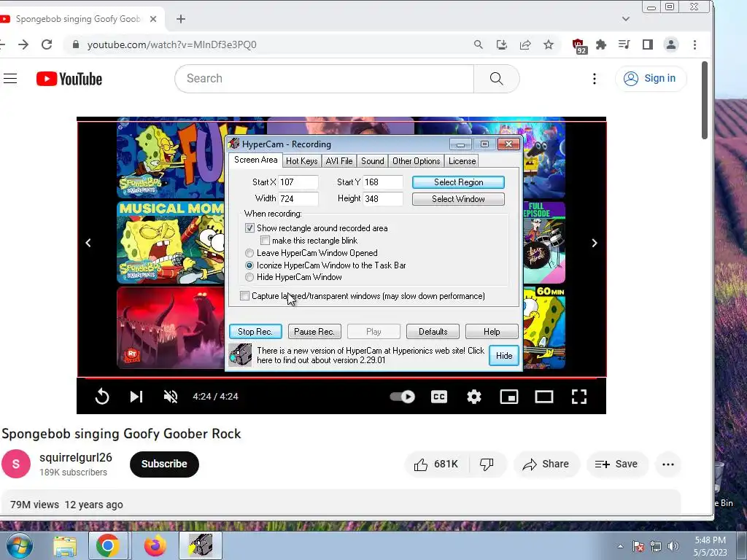This screenshot has width=747, height=560.
Task: Show next suggested videos arrow
Action: coord(594,243)
